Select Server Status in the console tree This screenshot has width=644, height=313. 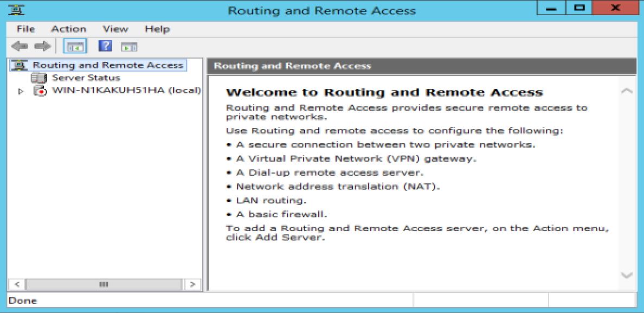pyautogui.click(x=86, y=78)
